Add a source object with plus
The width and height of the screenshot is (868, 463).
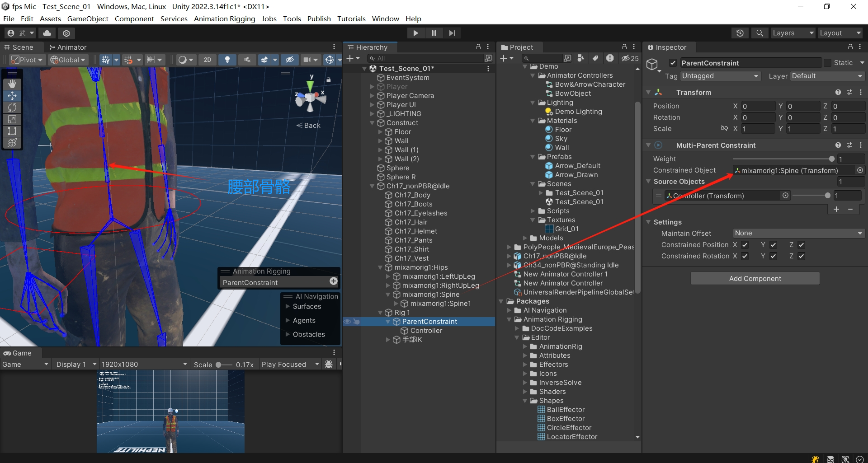[836, 209]
